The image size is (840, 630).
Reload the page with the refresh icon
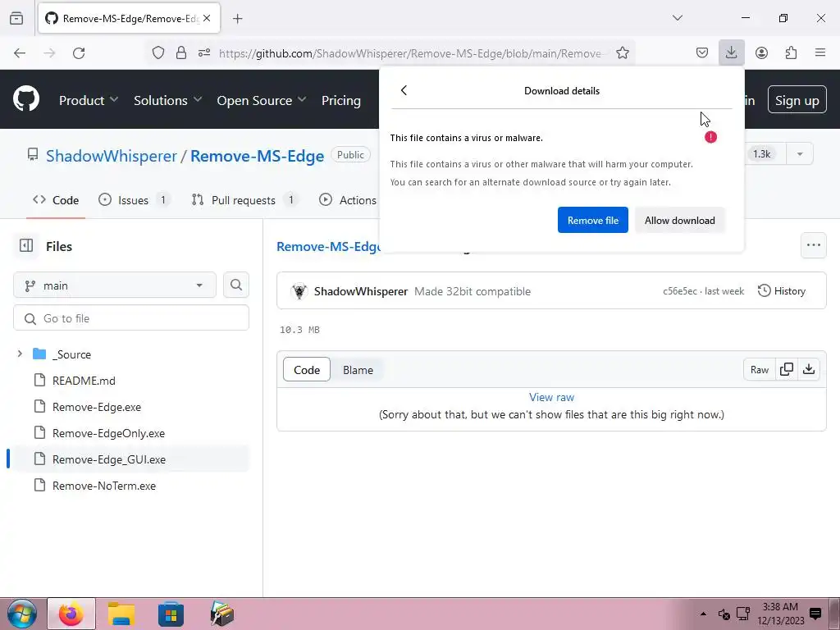(79, 53)
